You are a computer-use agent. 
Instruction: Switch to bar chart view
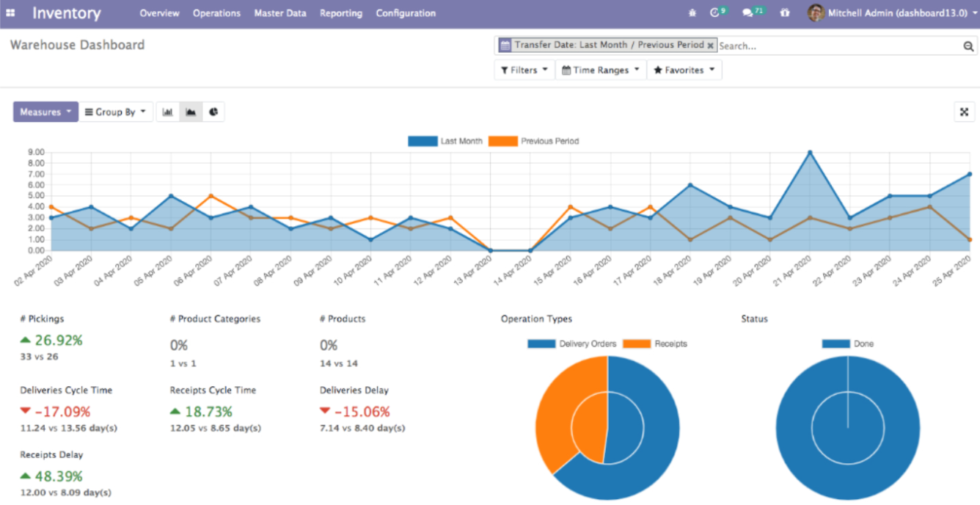[x=168, y=112]
